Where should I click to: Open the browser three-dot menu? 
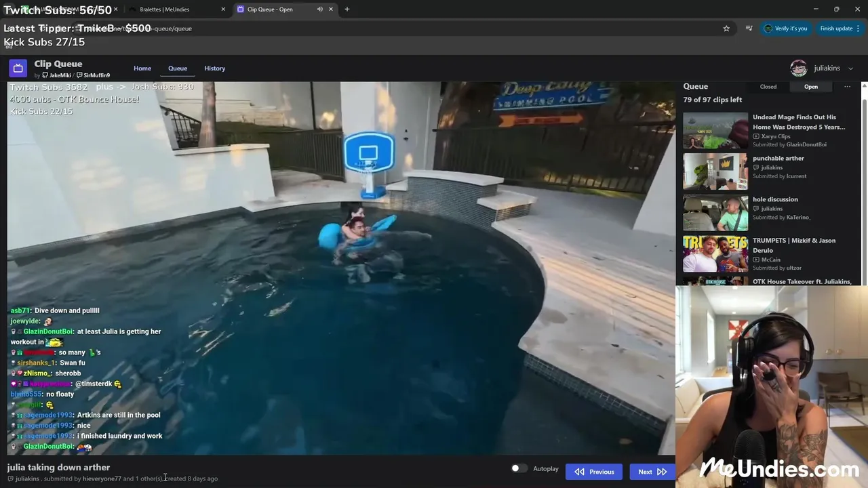pyautogui.click(x=858, y=28)
